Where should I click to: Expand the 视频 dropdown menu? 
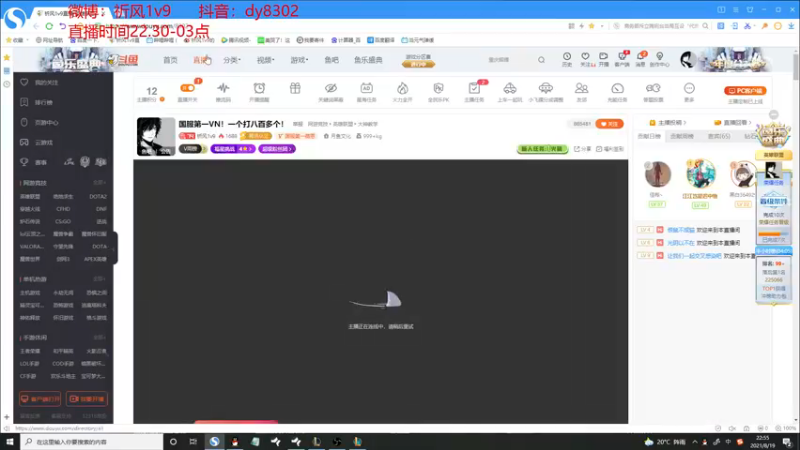pyautogui.click(x=265, y=60)
